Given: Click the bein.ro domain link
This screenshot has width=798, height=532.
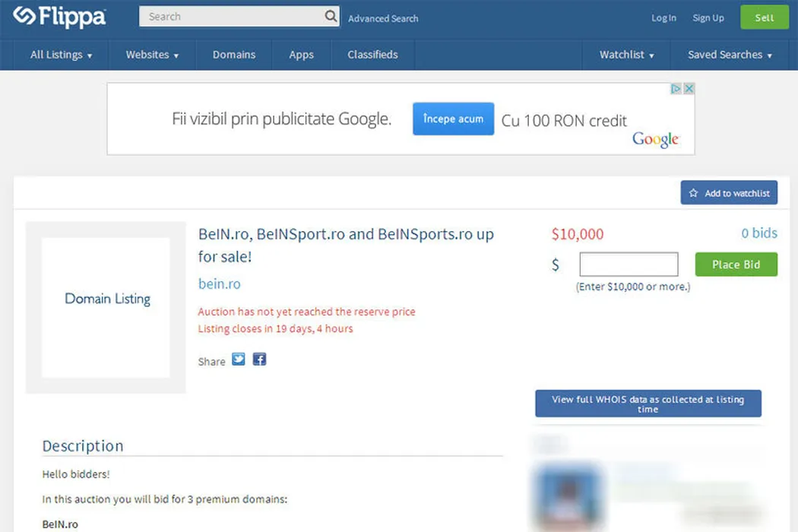Looking at the screenshot, I should tap(220, 284).
